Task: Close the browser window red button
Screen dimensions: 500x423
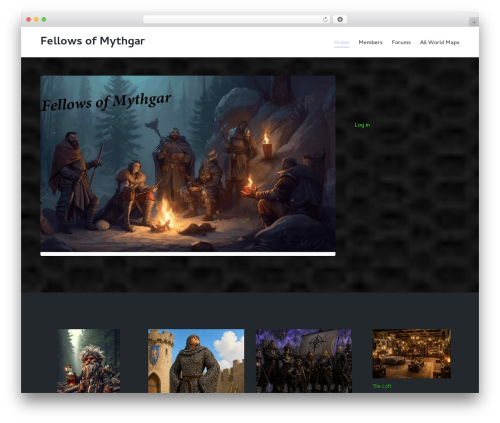Action: pos(29,19)
